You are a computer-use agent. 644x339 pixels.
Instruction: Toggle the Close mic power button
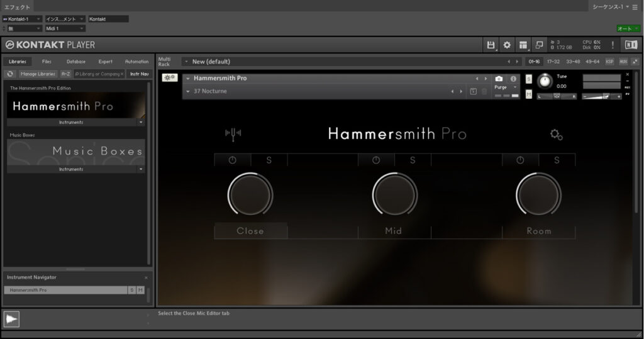pyautogui.click(x=232, y=160)
